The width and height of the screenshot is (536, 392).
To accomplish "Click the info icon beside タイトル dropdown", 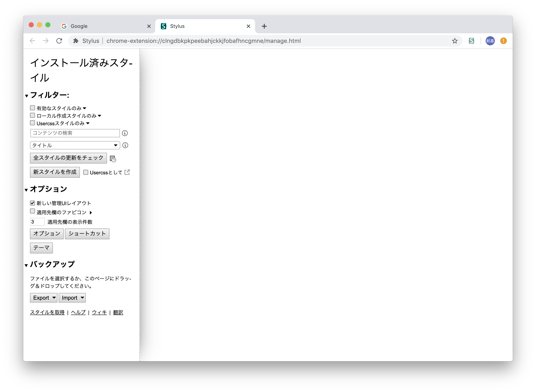I will point(125,145).
